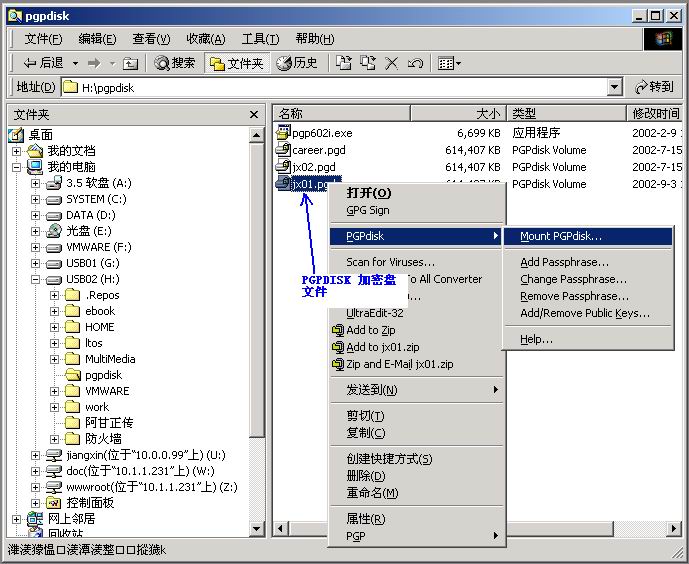This screenshot has height=564, width=689.
Task: Open the Favorites menu
Action: pyautogui.click(x=206, y=39)
